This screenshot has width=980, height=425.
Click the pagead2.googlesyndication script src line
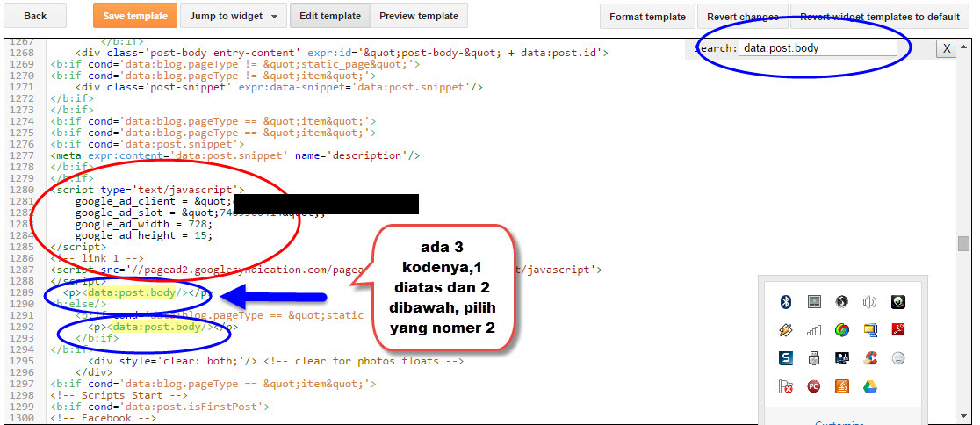327,270
